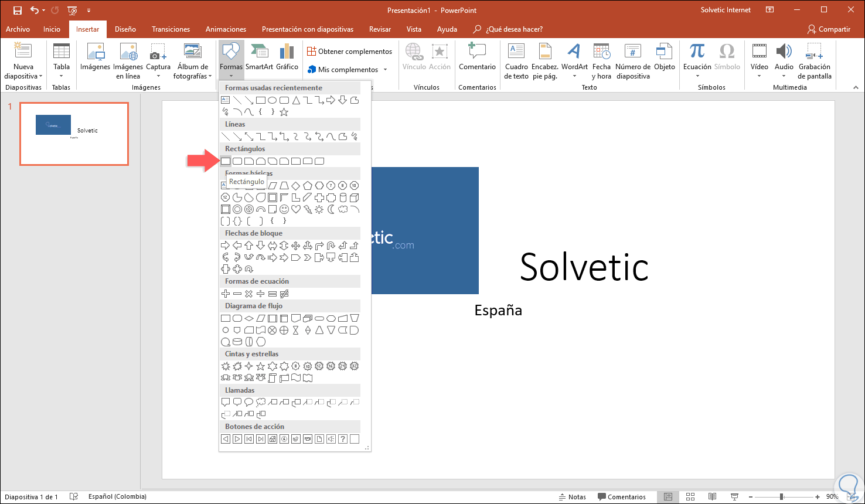The image size is (865, 504).
Task: Open the Archivo tab
Action: pyautogui.click(x=18, y=29)
